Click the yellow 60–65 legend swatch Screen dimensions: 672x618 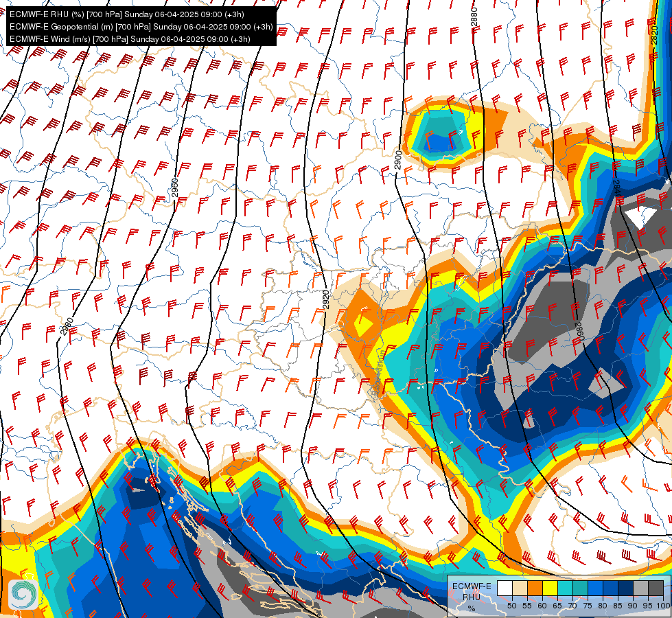[x=551, y=588]
